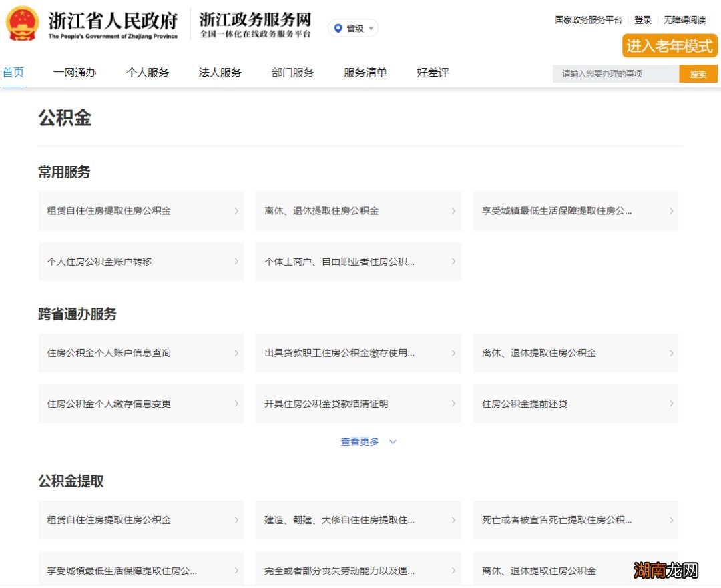This screenshot has width=721, height=588.
Task: Open the 法人服务 section
Action: (220, 72)
